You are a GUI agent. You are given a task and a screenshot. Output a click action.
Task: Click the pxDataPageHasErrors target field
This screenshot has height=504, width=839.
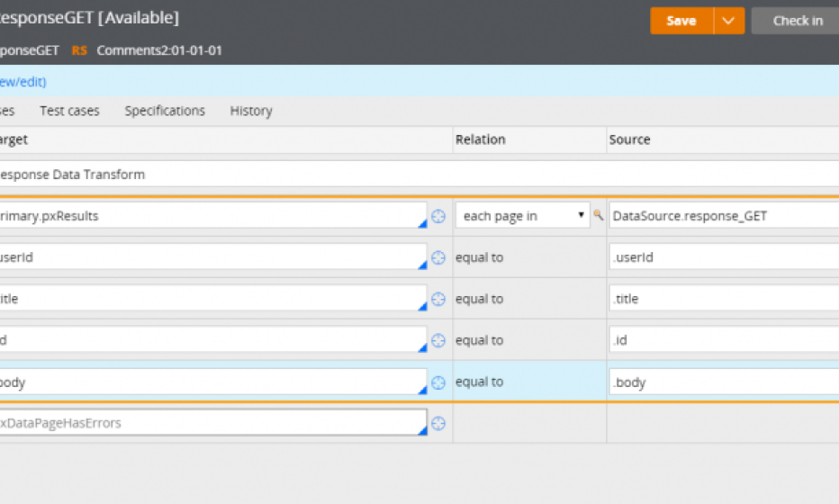tap(212, 423)
